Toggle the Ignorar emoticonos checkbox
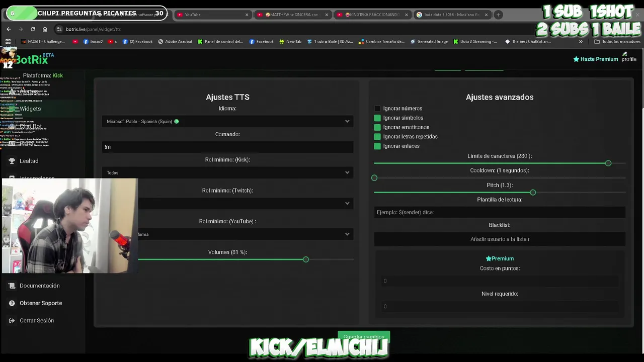 pos(377,127)
